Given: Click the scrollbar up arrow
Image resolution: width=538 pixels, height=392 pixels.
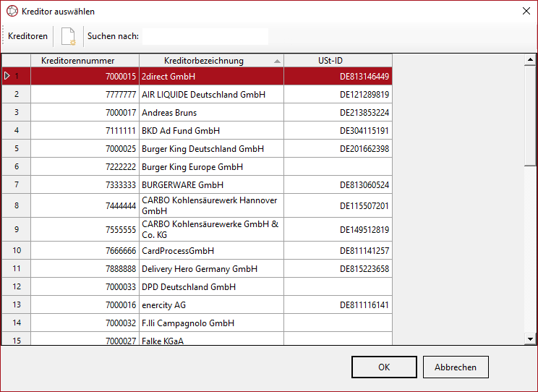Looking at the screenshot, I should [530, 61].
